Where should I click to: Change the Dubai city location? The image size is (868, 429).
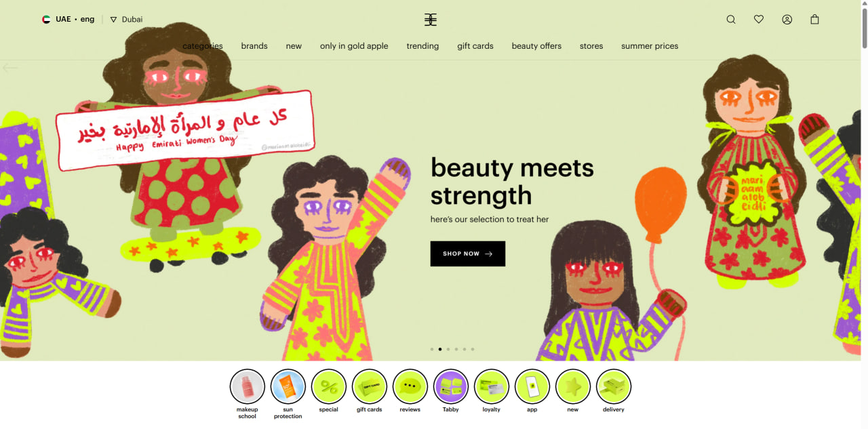[126, 20]
